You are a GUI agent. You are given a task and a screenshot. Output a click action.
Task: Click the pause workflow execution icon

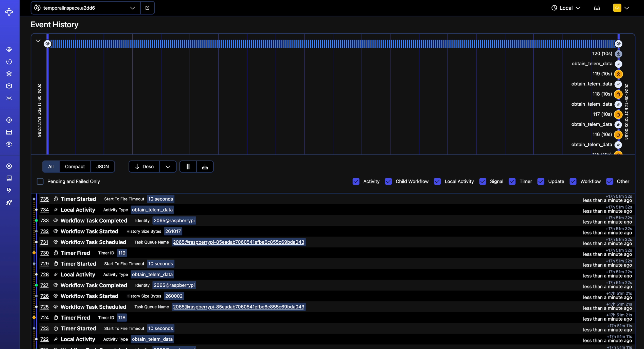tap(188, 166)
